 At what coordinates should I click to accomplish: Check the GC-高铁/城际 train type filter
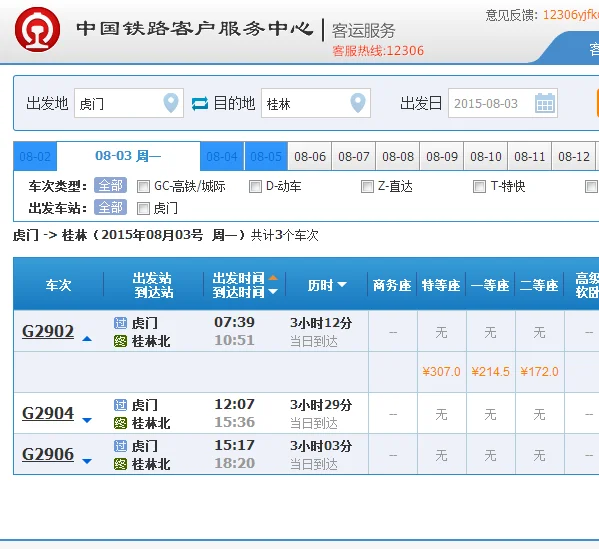pyautogui.click(x=143, y=186)
